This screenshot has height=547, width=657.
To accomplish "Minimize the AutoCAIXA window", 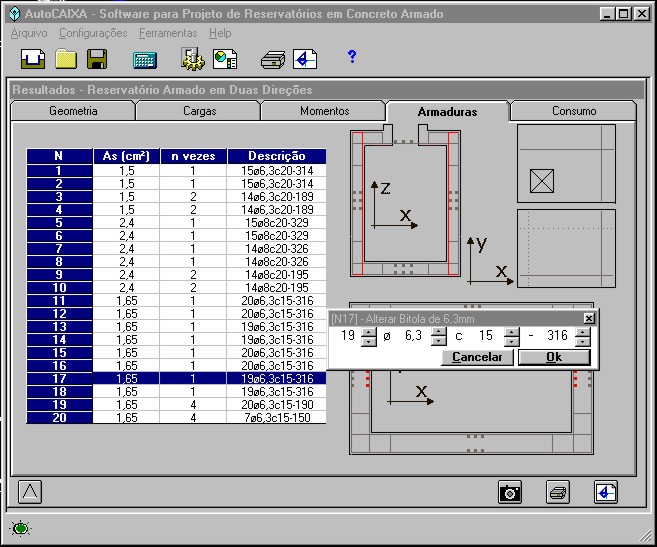I will [607, 14].
